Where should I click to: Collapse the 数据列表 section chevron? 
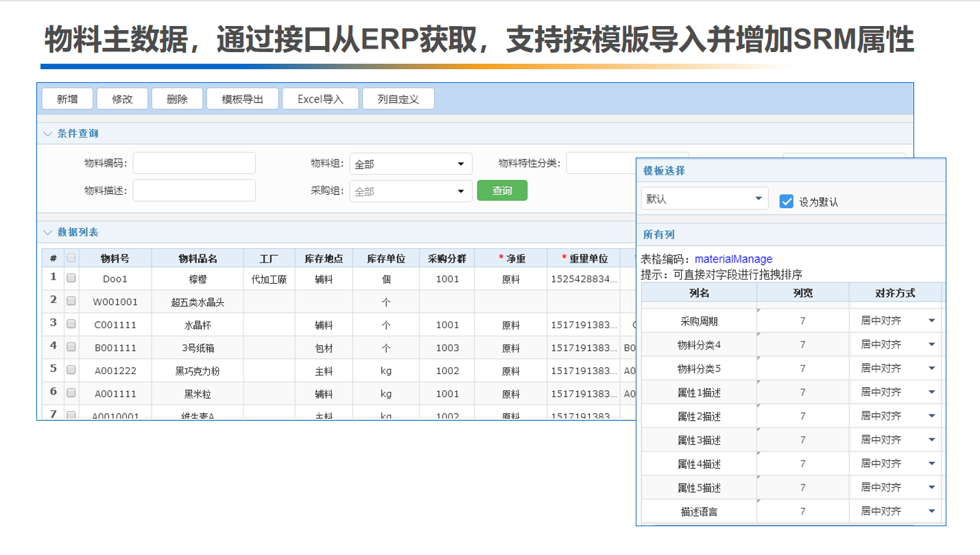pyautogui.click(x=47, y=232)
